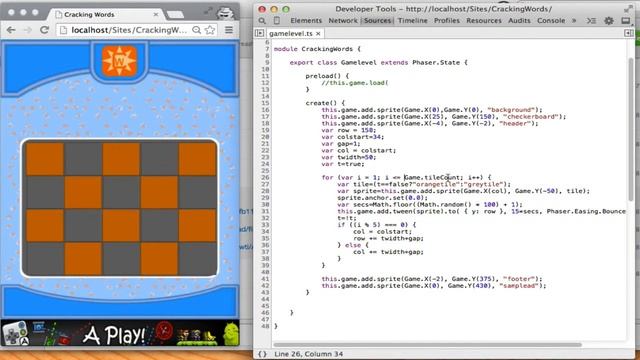Click the '//this.game.load(' comment line
This screenshot has width=640, height=360.
[355, 82]
